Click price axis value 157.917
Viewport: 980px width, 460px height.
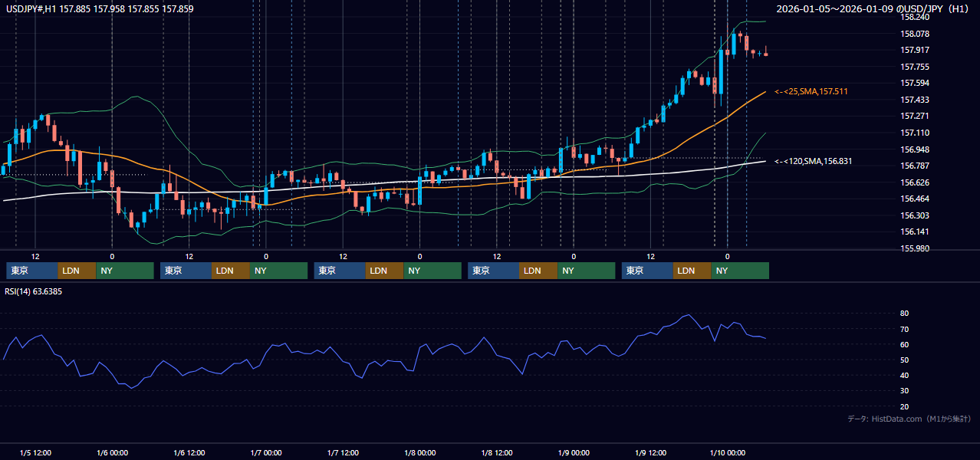[914, 51]
